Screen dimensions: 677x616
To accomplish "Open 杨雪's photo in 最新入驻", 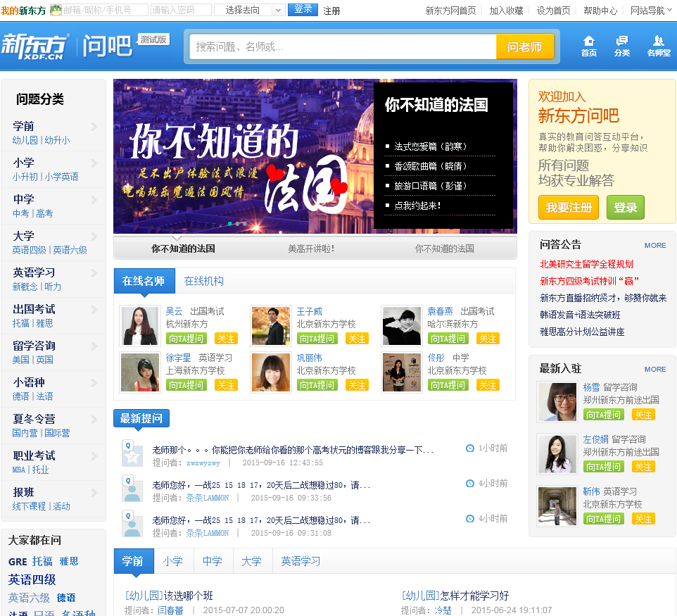I will (557, 402).
